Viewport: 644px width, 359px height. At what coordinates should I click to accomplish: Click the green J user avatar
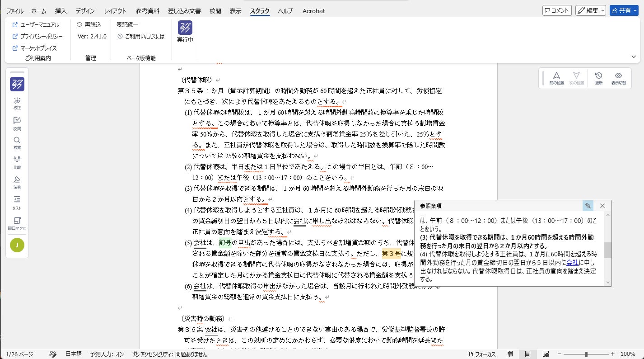coord(17,245)
